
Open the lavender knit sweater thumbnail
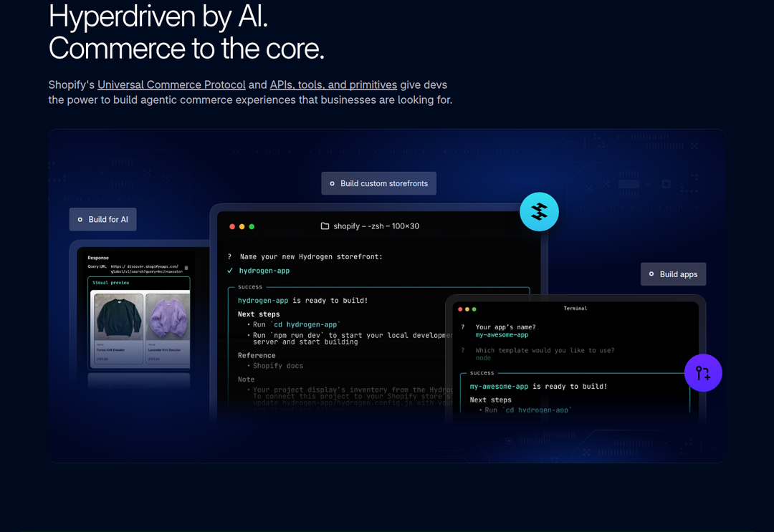[168, 317]
